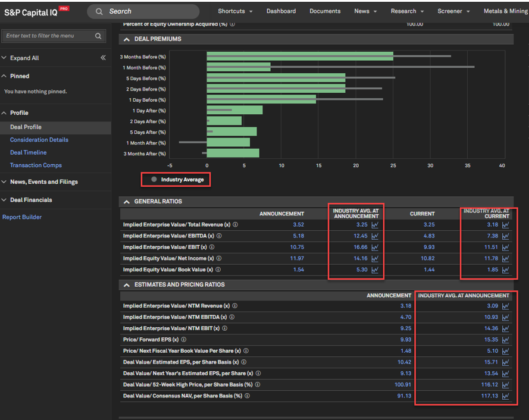
Task: Expand the Deal Financials sidebar group
Action: click(30, 200)
